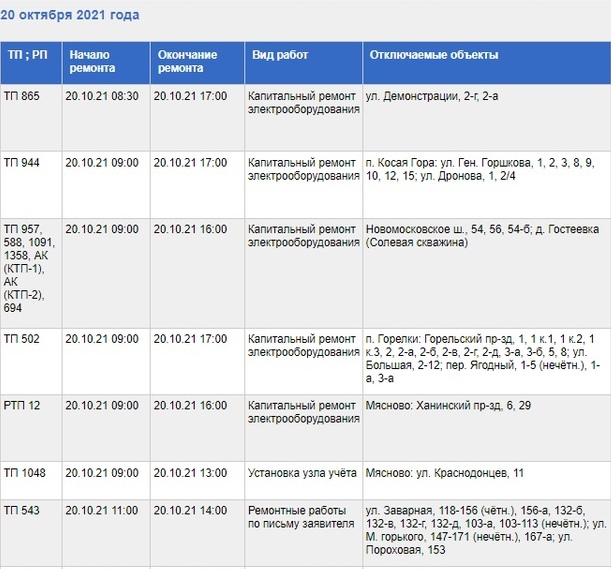Click the end time "20.10.21 13:00"
Image resolution: width=611 pixels, height=569 pixels.
point(190,472)
